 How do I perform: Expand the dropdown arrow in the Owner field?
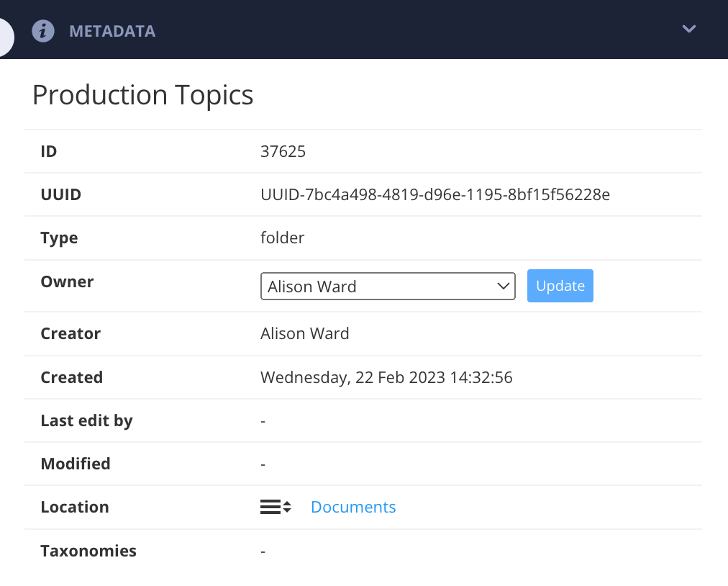503,286
